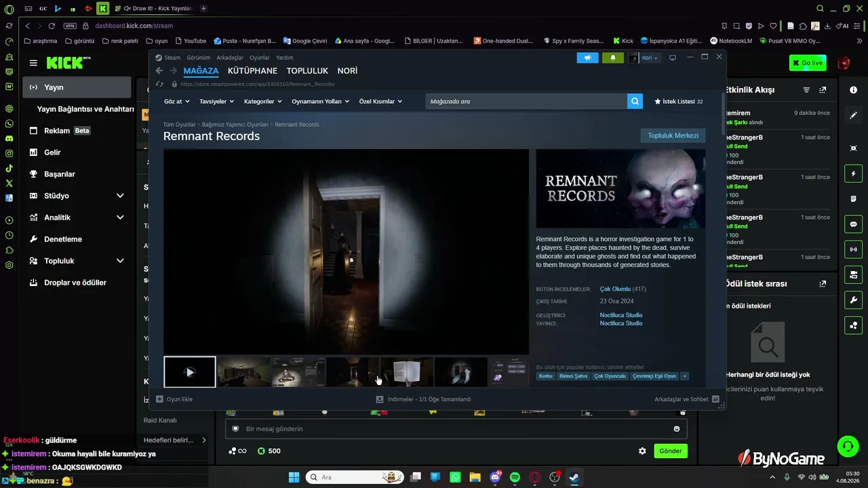Viewport: 868px width, 488px height.
Task: Click the Oyun Ekle plus icon
Action: click(x=159, y=399)
